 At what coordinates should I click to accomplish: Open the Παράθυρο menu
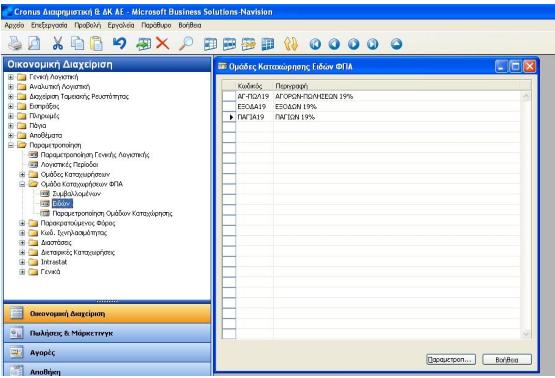(156, 25)
